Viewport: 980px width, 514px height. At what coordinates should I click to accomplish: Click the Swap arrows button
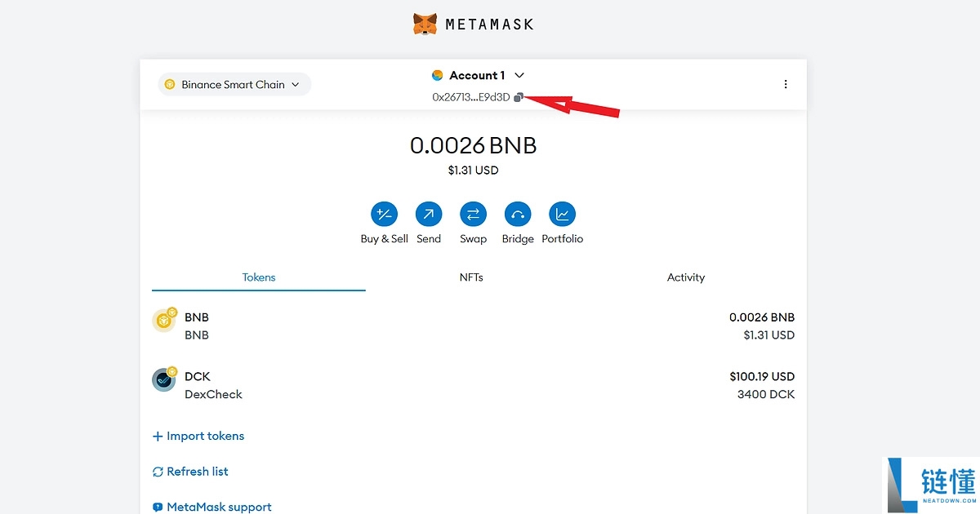pyautogui.click(x=473, y=215)
